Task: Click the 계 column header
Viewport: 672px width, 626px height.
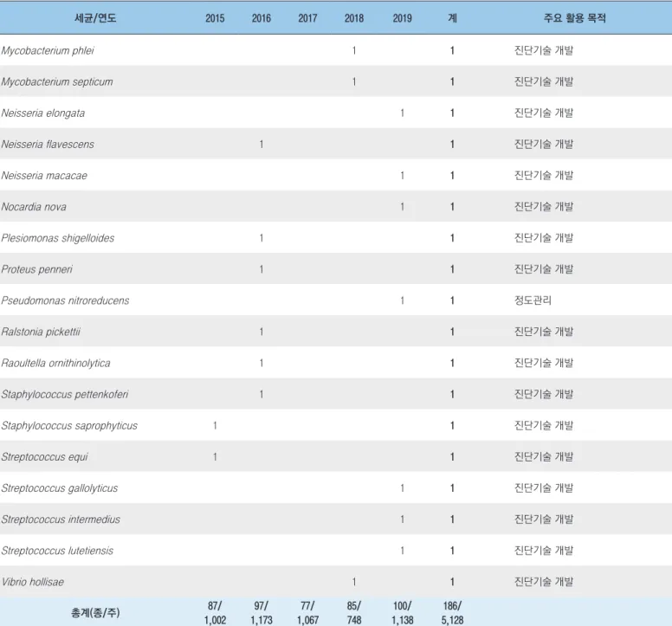Action: [452, 18]
